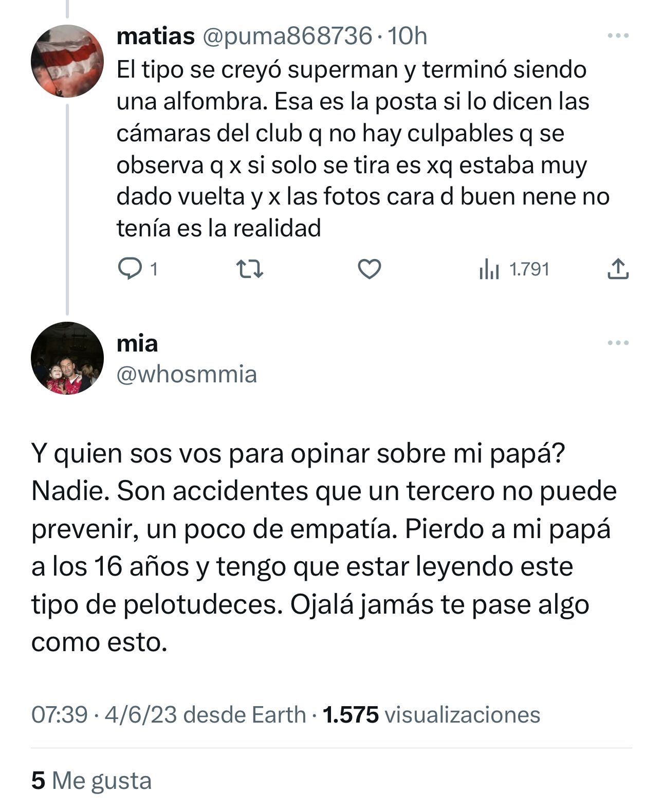Click the display name matias
The width and height of the screenshot is (663, 812).
156,36
